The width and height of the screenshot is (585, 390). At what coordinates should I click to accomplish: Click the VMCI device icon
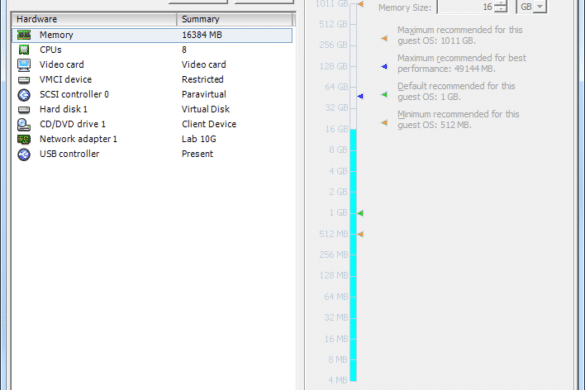pos(24,80)
